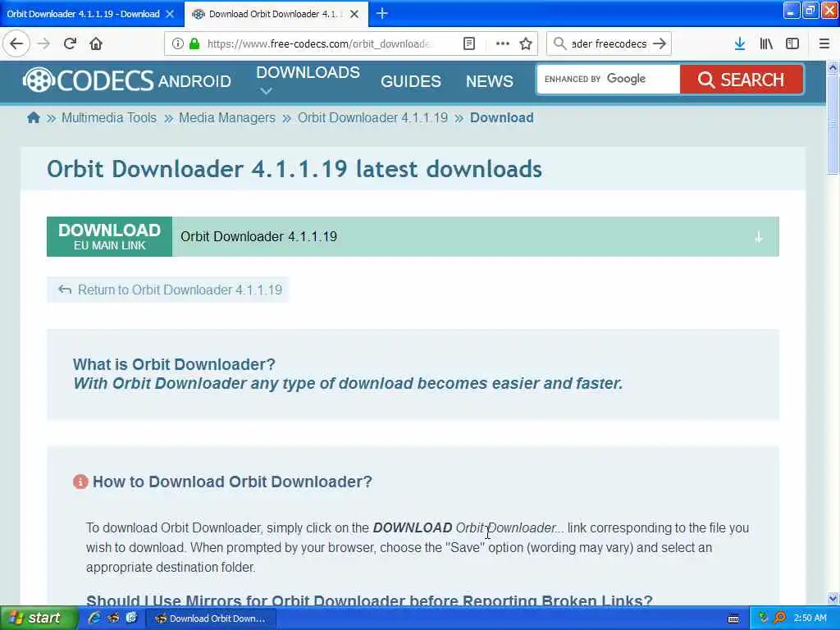Click the third quick launch icon
The height and width of the screenshot is (630, 840).
pos(131,618)
